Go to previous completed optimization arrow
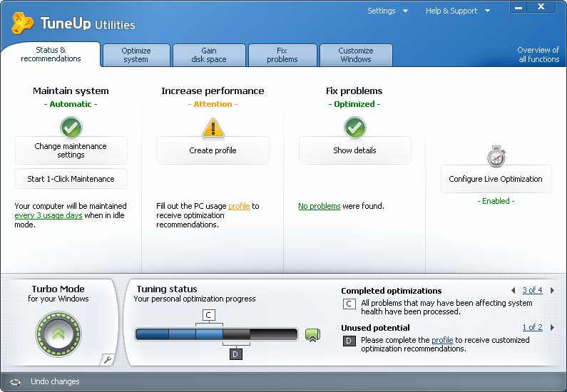567x392 pixels. 513,290
